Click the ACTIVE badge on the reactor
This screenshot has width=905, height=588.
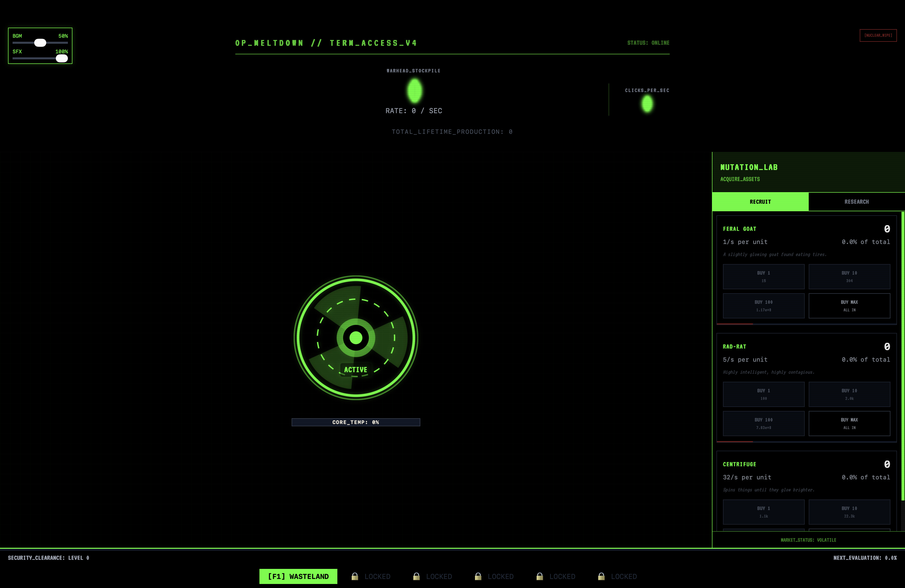tap(356, 369)
